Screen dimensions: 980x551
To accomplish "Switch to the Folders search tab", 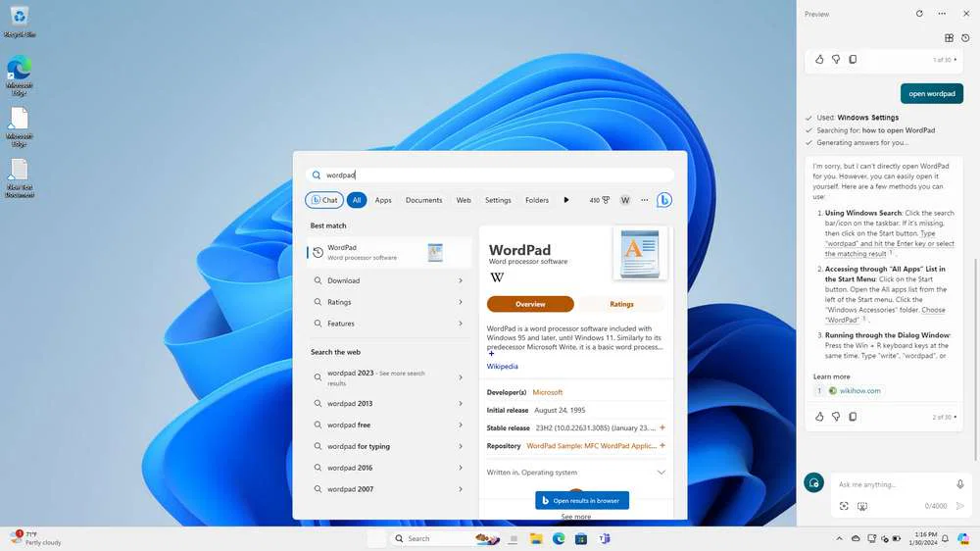I will pyautogui.click(x=537, y=200).
